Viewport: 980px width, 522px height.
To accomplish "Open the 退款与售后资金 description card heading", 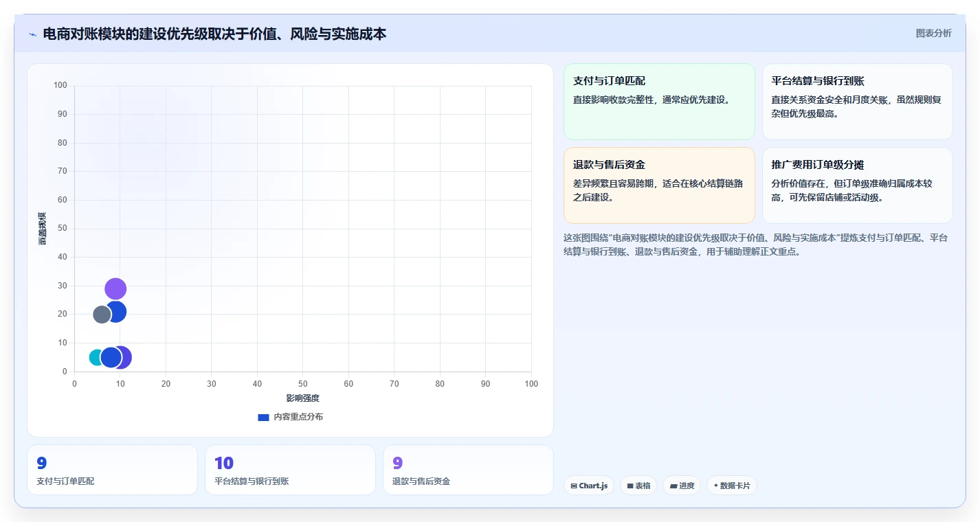I will [609, 165].
